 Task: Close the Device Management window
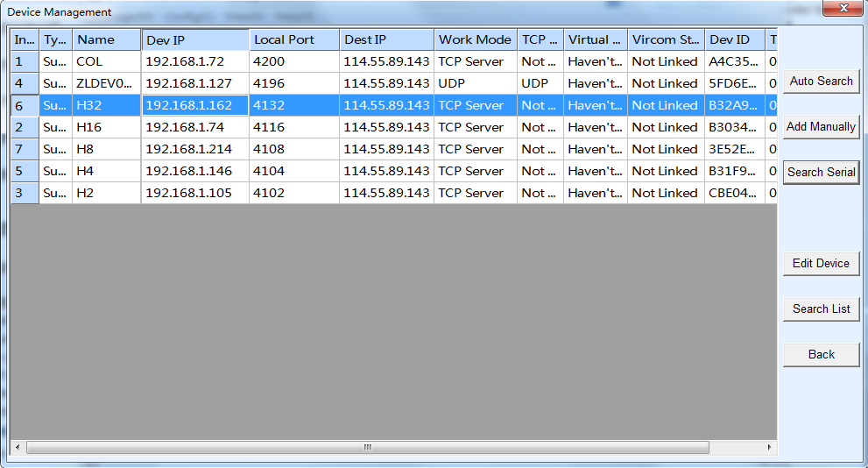tap(843, 9)
